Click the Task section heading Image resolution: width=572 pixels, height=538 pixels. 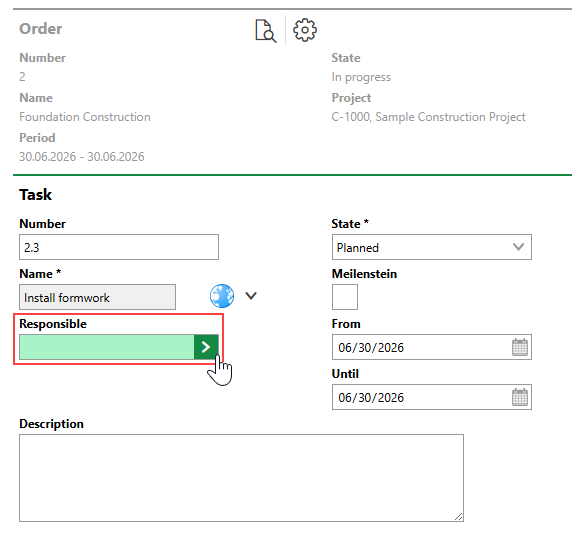coord(35,195)
